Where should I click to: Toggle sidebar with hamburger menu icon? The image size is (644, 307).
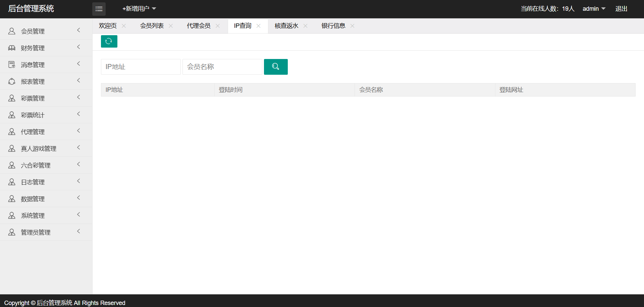tap(99, 9)
